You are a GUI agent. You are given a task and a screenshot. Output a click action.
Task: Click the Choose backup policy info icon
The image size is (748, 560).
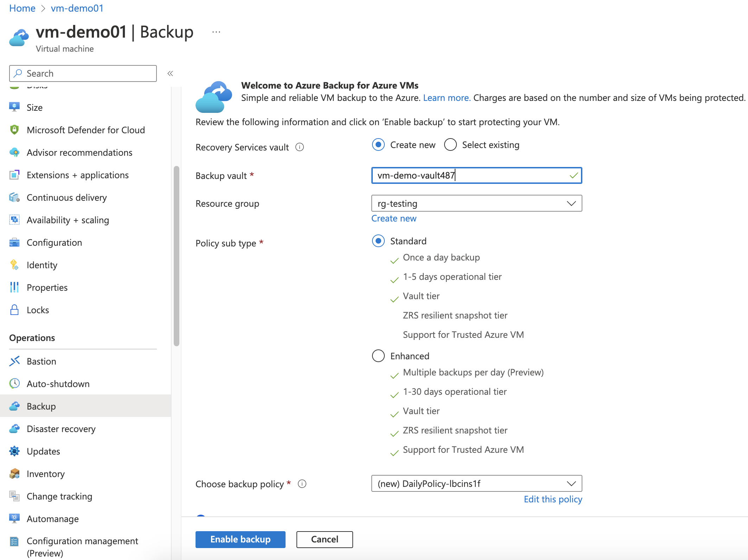[302, 484]
